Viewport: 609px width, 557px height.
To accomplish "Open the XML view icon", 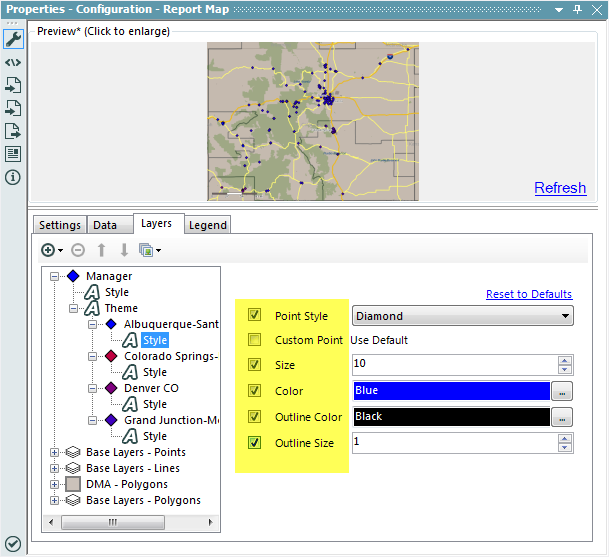I will pyautogui.click(x=13, y=62).
